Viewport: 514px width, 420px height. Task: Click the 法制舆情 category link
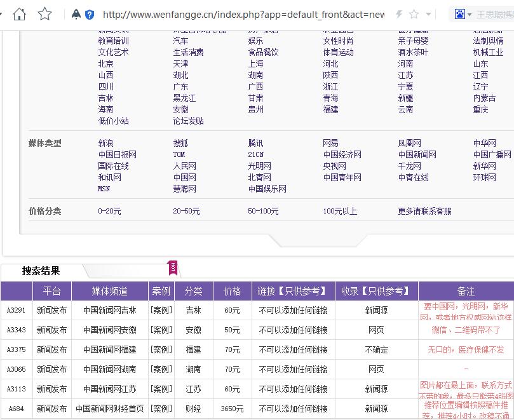coord(488,41)
